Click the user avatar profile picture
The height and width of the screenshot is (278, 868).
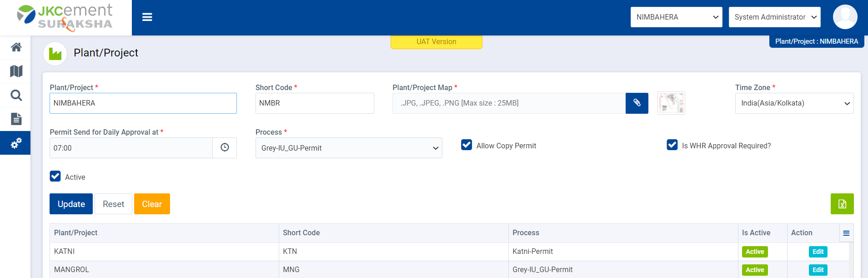point(845,17)
